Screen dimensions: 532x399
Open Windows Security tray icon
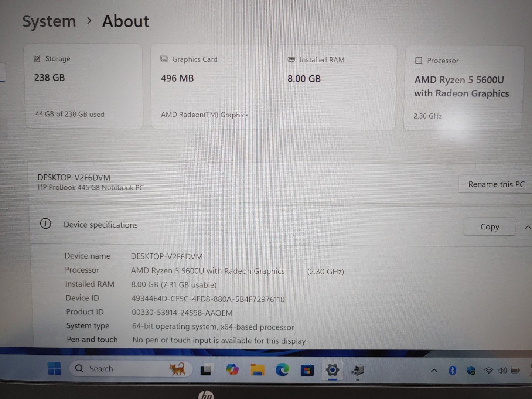pyautogui.click(x=471, y=371)
